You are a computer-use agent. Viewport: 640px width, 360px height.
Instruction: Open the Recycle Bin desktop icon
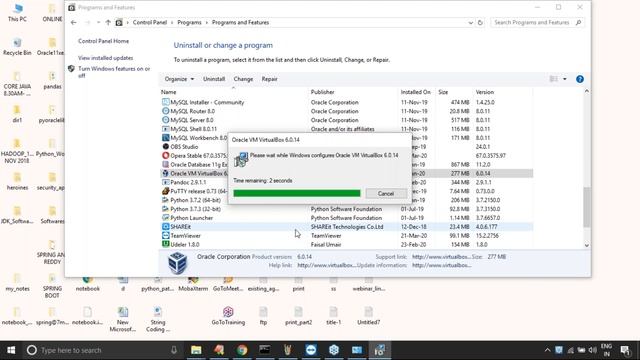tap(17, 46)
